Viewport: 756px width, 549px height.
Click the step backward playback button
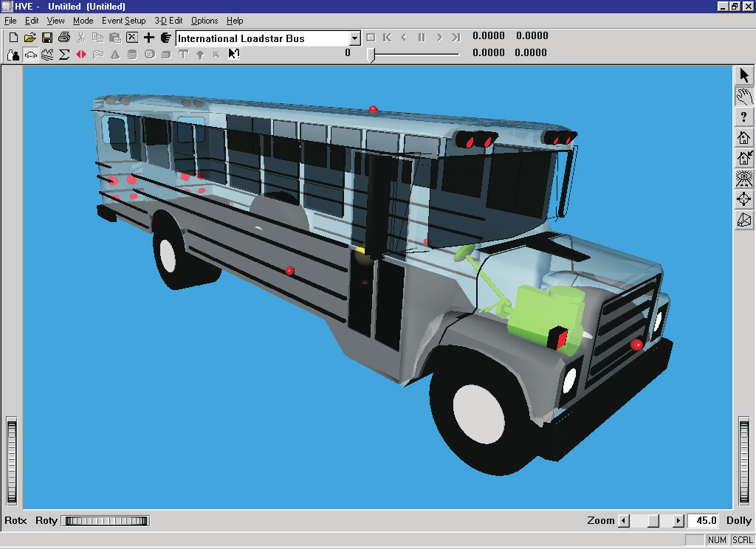tap(404, 37)
